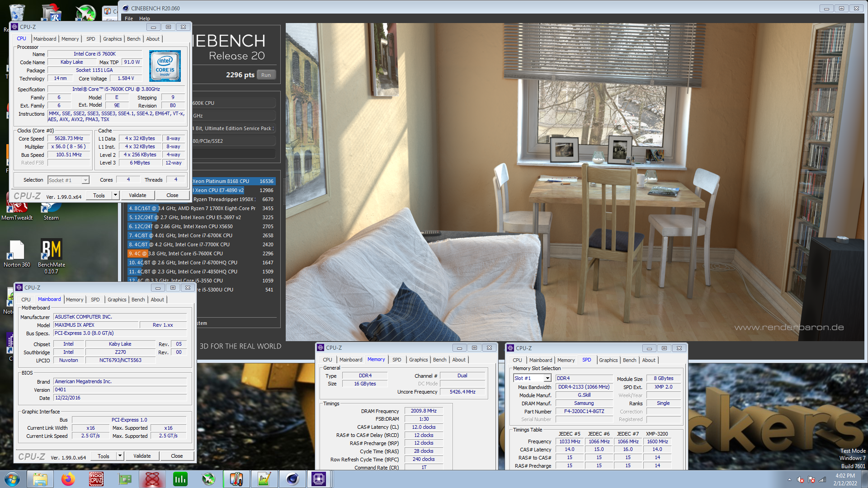Click the jet fighter icon in the taskbar
This screenshot has height=488, width=868.
(x=208, y=479)
